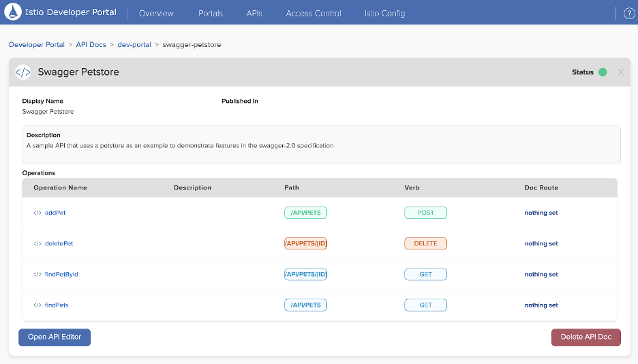Click the Istio Developer Portal title
The width and height of the screenshot is (638, 364).
71,12
